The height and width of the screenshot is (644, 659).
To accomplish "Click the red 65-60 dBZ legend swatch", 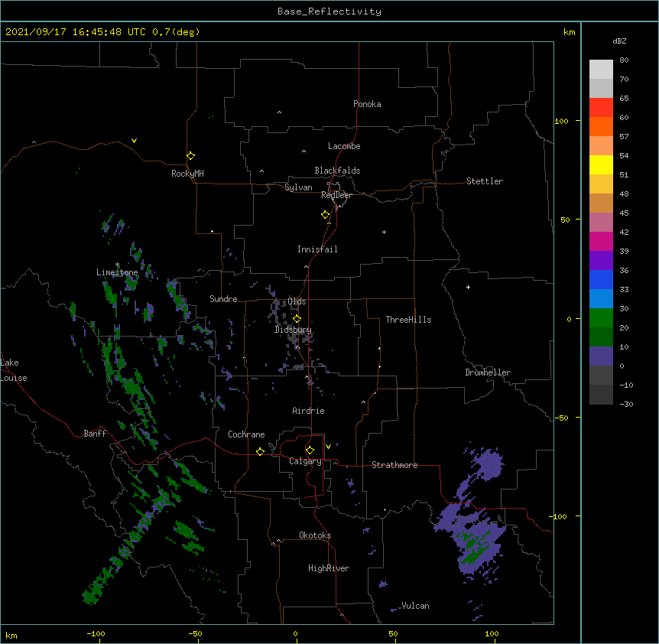I will pos(601,108).
